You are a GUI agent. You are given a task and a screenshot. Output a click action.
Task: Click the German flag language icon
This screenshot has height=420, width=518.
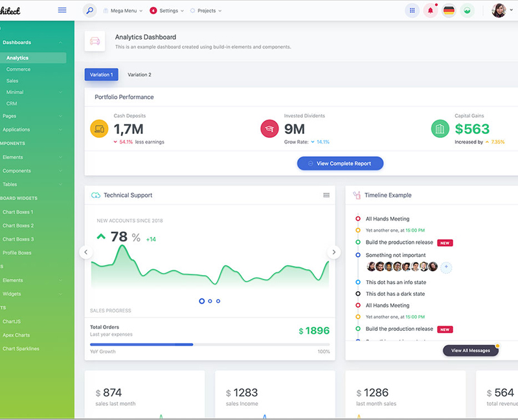[x=449, y=11]
